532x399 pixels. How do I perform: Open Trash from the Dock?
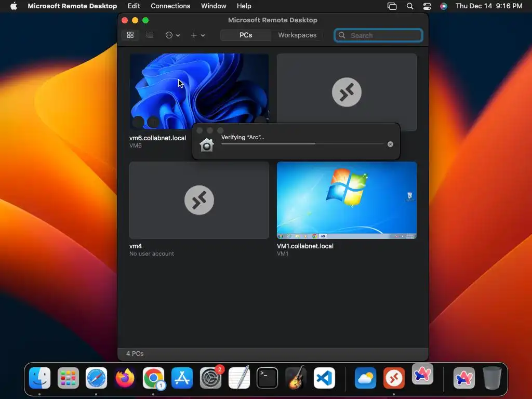click(x=492, y=378)
